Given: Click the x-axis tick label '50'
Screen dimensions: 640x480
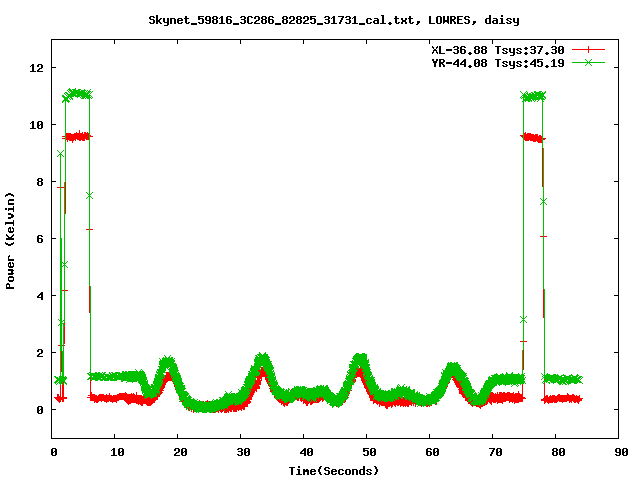Looking at the screenshot, I should [x=369, y=452].
